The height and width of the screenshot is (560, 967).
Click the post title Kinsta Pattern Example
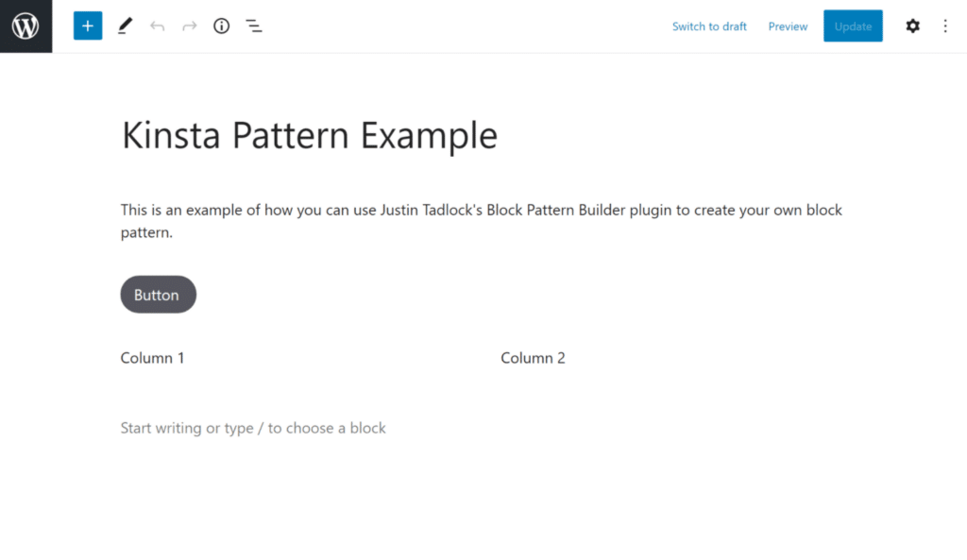point(309,134)
